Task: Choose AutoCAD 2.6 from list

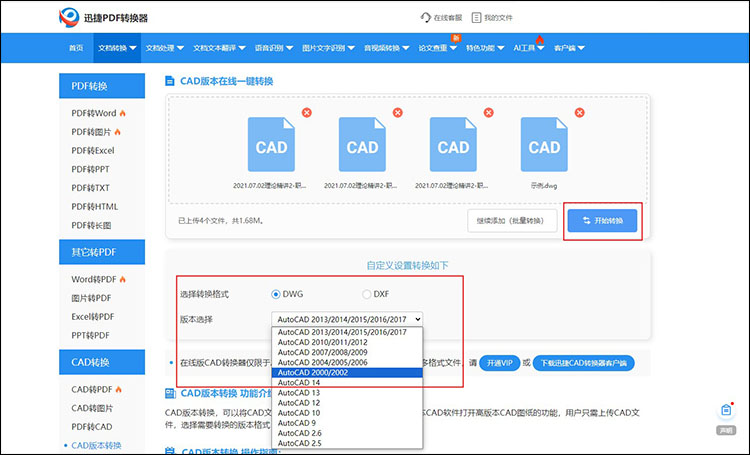Action: pos(347,433)
